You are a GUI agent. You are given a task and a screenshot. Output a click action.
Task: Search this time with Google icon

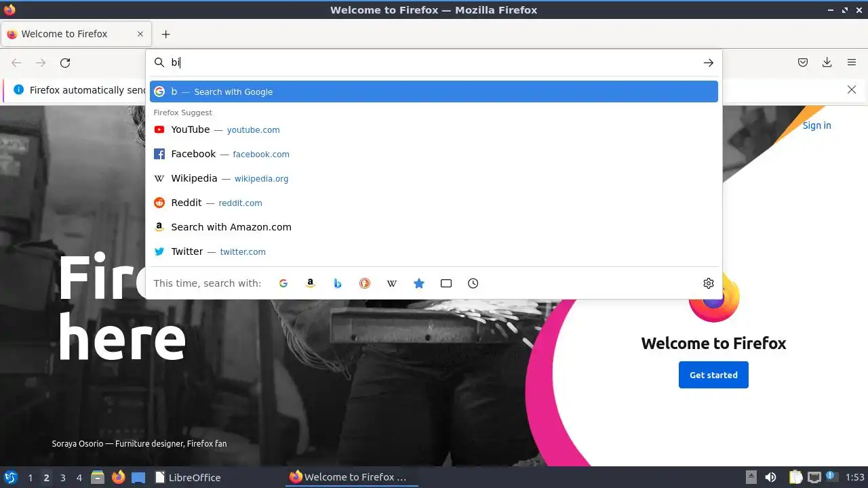tap(283, 283)
